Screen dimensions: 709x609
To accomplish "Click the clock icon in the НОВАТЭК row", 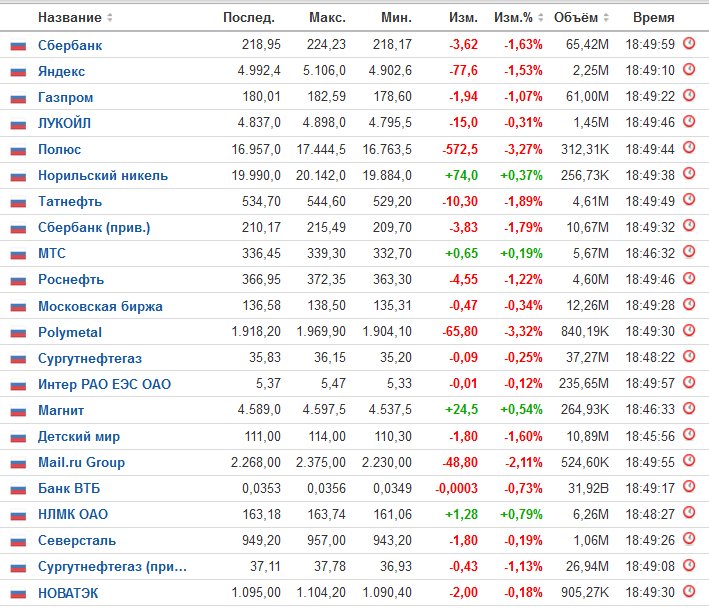I will click(689, 591).
